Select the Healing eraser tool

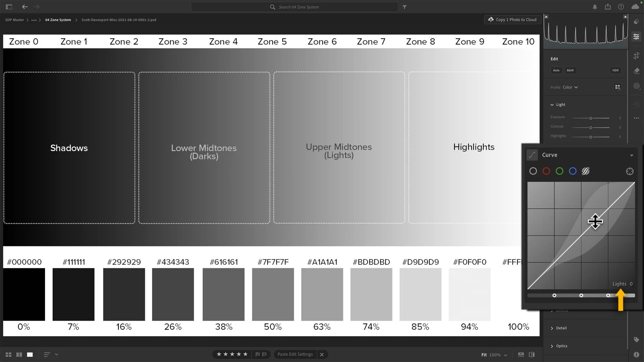pyautogui.click(x=636, y=71)
